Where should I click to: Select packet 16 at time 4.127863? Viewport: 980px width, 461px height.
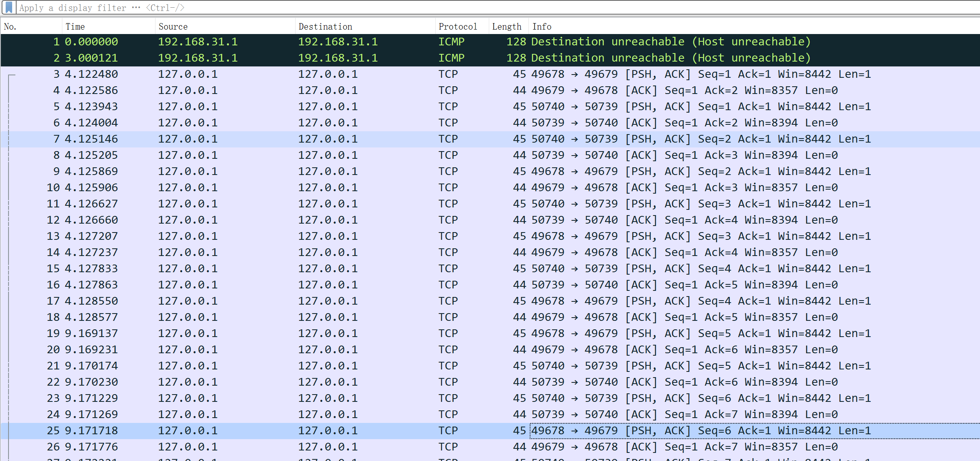tap(490, 285)
